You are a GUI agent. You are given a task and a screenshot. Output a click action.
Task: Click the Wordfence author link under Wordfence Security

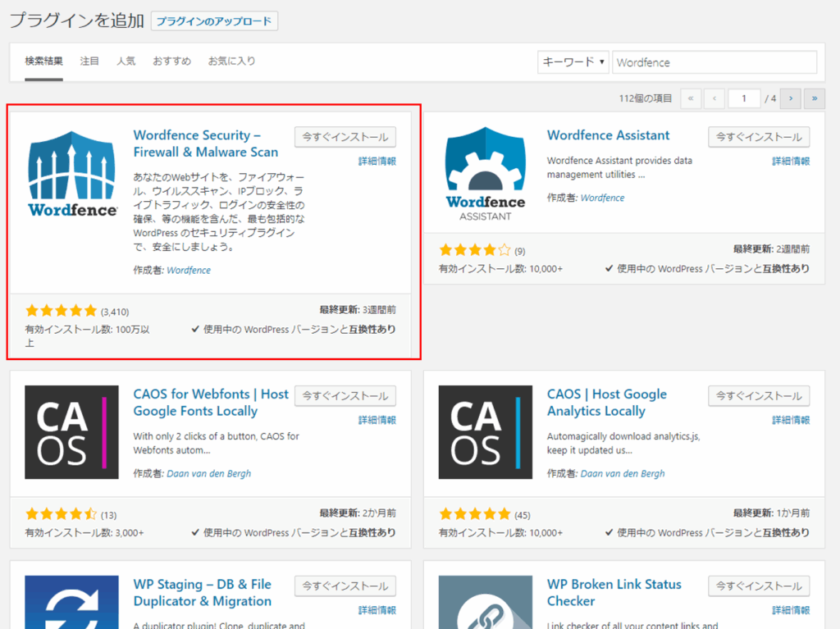click(x=189, y=271)
